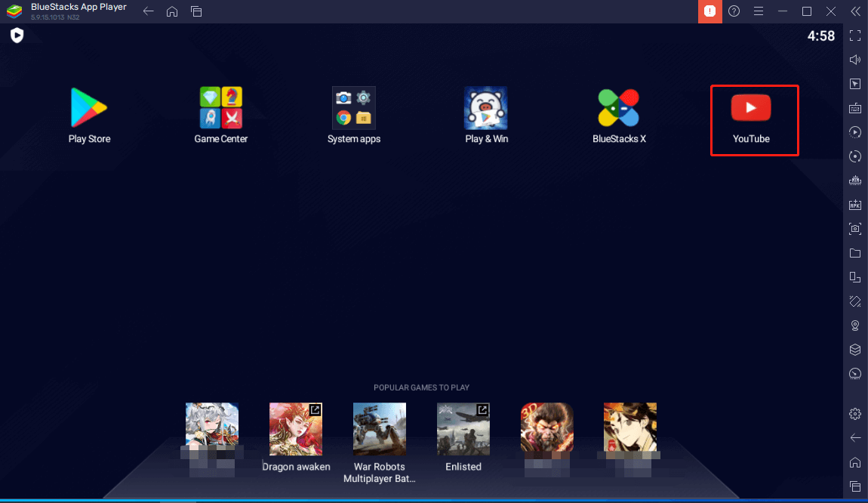Viewport: 868px width, 503px height.
Task: Set location with the sidebar pin icon
Action: tap(855, 326)
